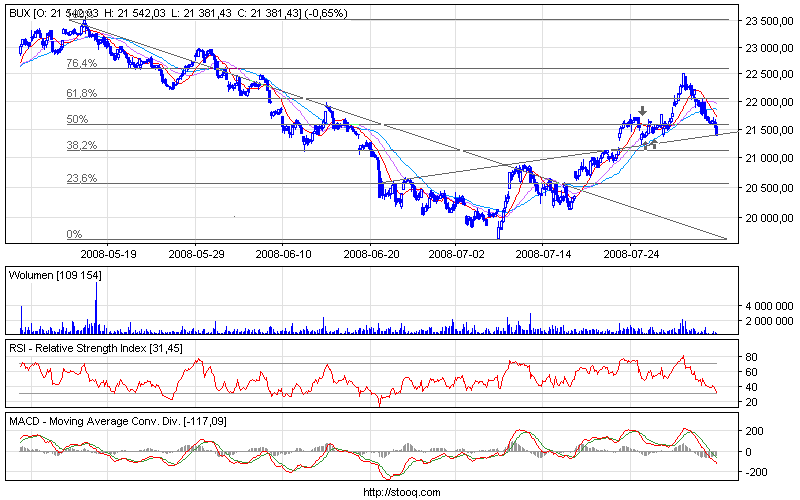Click the 2008-05-29 date label
This screenshot has height=500, width=800.
tap(196, 254)
